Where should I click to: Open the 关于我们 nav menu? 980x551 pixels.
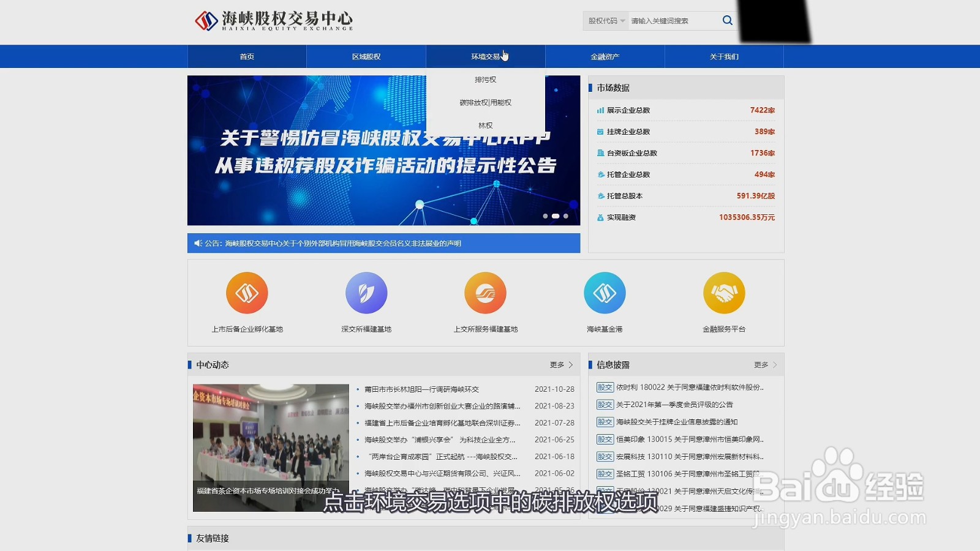click(x=725, y=56)
